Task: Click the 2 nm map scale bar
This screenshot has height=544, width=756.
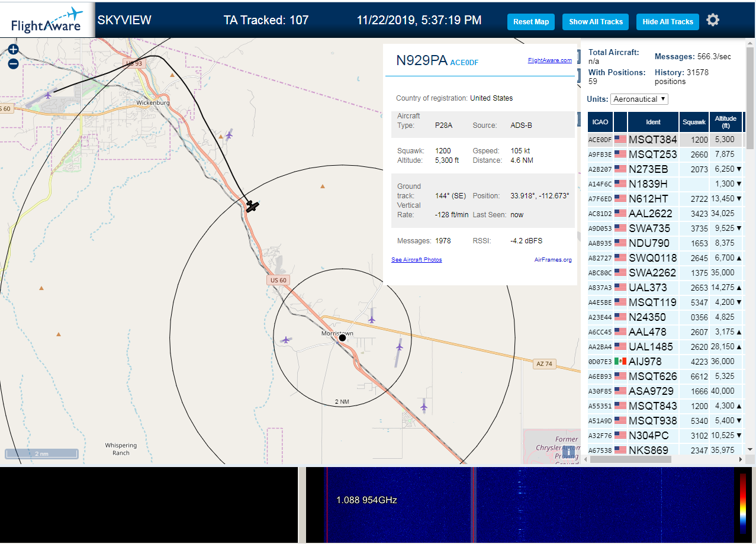Action: pyautogui.click(x=41, y=453)
